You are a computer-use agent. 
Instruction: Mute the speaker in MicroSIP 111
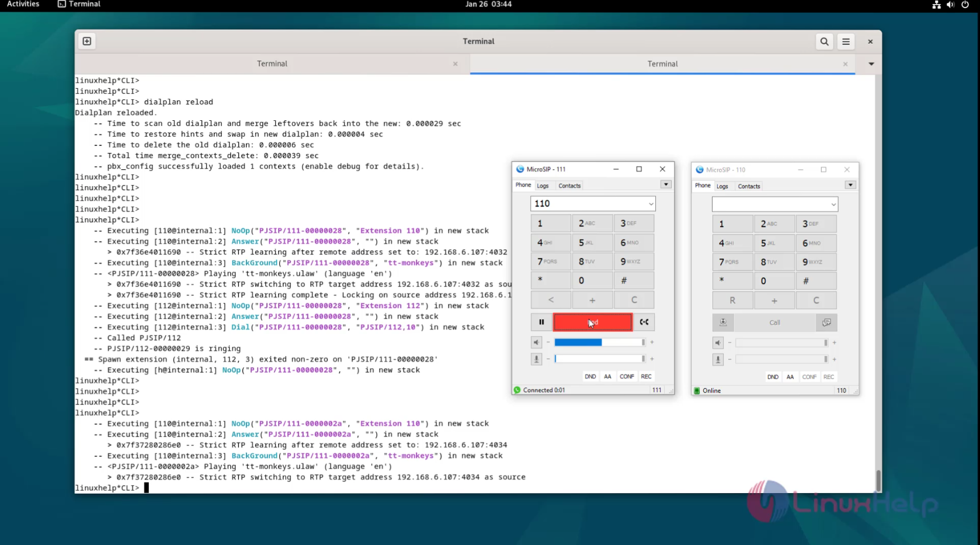pyautogui.click(x=536, y=343)
